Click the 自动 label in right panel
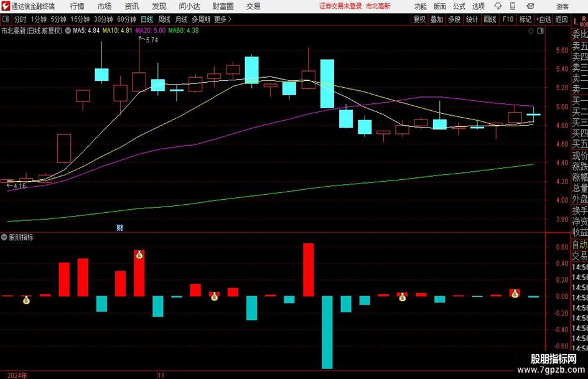The height and width of the screenshot is (379, 588). (x=580, y=245)
